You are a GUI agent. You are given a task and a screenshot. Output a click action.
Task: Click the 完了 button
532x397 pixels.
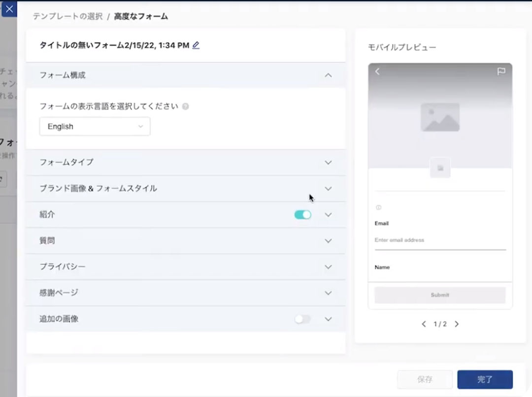[486, 379]
